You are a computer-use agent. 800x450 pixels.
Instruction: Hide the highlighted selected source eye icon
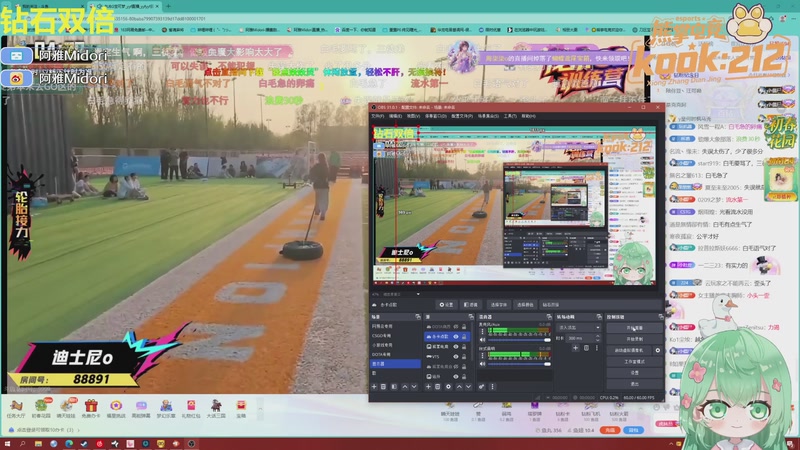[456, 337]
